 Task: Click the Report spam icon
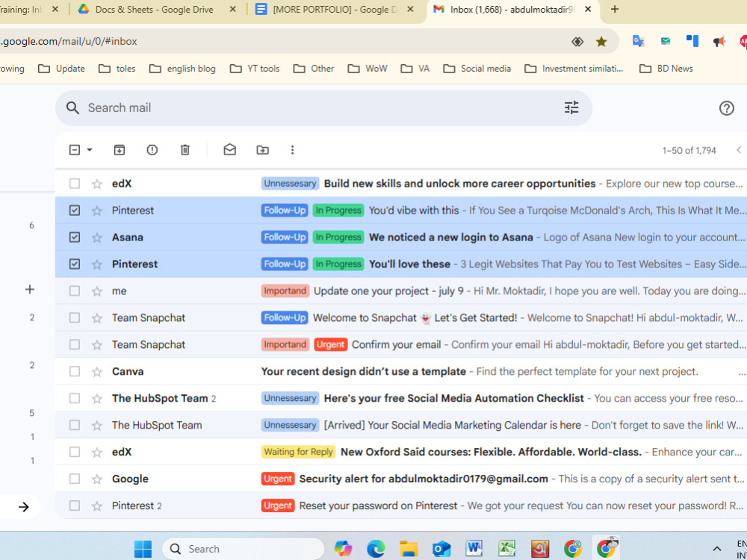click(x=152, y=150)
